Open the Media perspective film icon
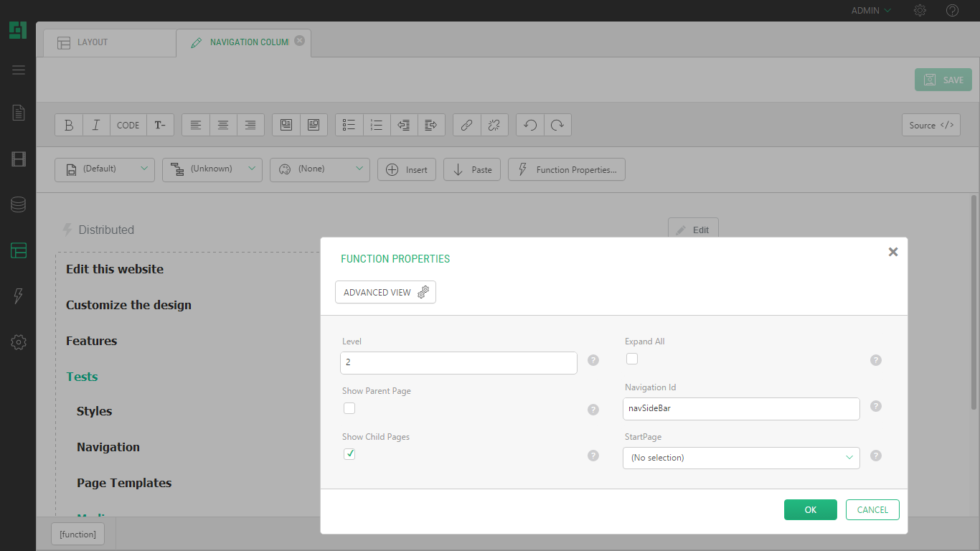980x551 pixels. [19, 159]
